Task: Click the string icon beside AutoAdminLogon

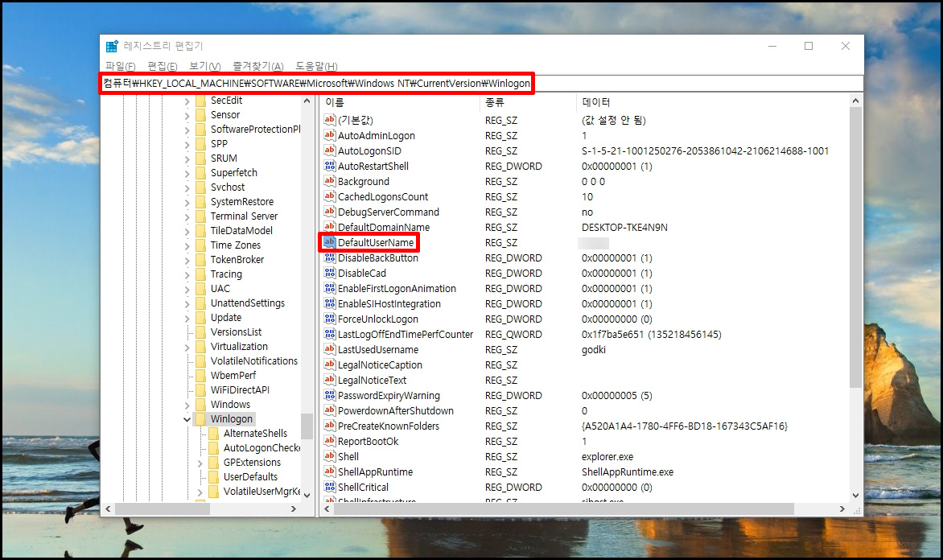Action: pos(330,135)
